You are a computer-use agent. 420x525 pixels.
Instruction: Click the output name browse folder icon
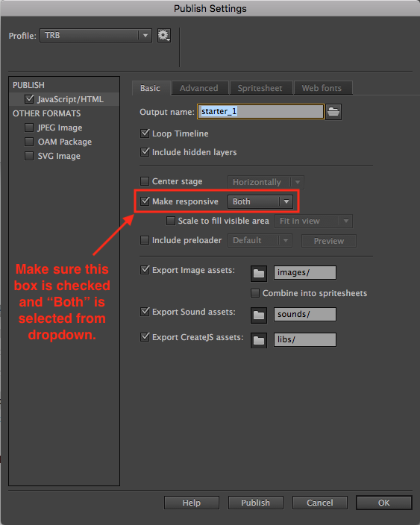333,112
